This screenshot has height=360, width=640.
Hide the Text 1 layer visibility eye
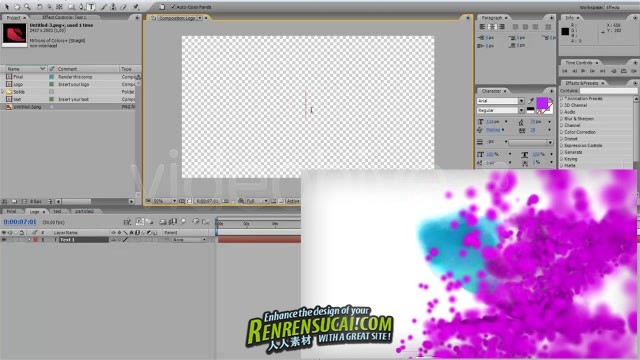click(4, 240)
